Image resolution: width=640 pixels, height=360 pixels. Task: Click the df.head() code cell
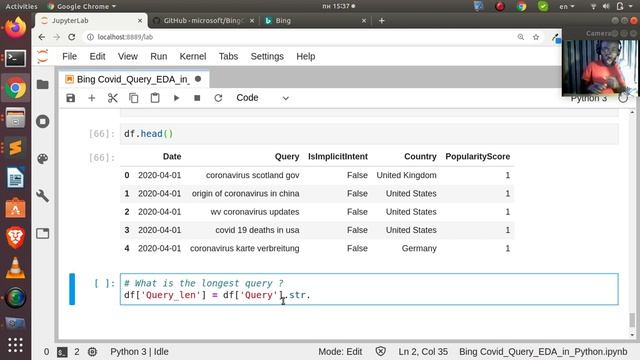coord(369,134)
